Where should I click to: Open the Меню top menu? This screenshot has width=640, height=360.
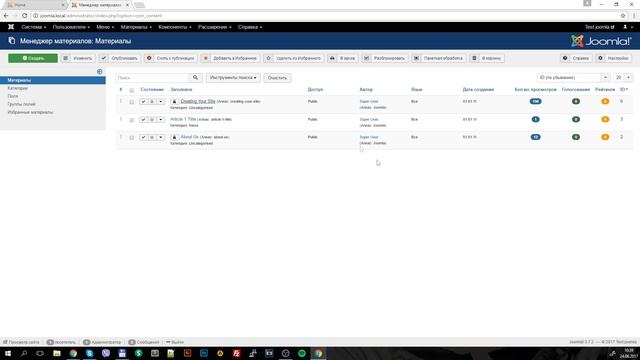coord(105,27)
